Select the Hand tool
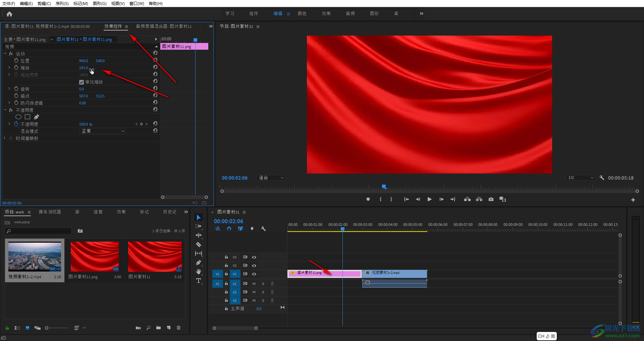The width and height of the screenshot is (644, 341). point(199,272)
